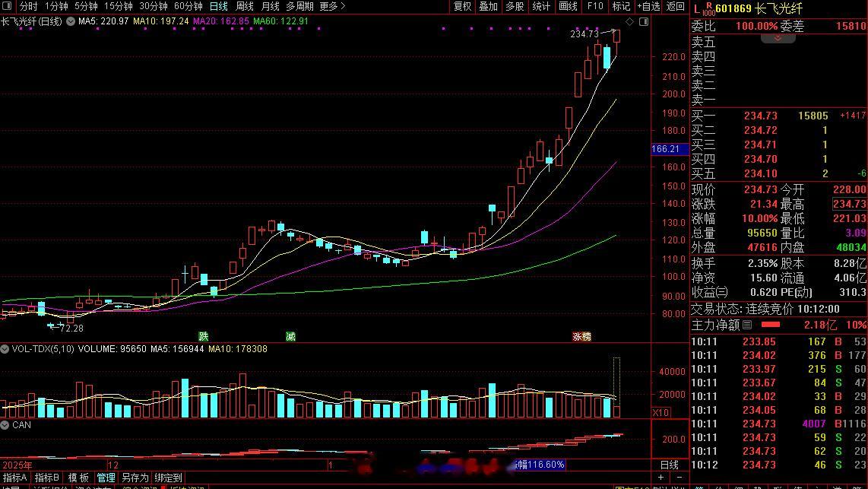Select 买五 price 234.10

pyautogui.click(x=760, y=173)
